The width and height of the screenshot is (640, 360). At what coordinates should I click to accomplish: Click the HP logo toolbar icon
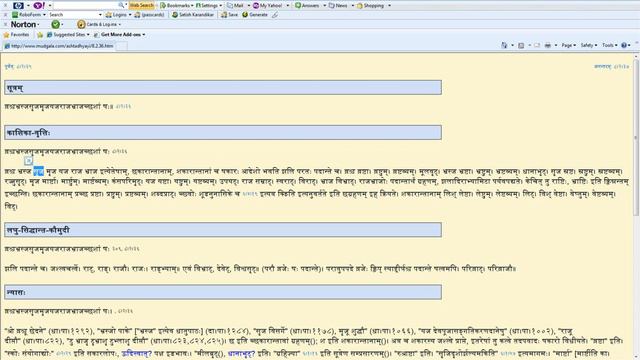coord(18,5)
